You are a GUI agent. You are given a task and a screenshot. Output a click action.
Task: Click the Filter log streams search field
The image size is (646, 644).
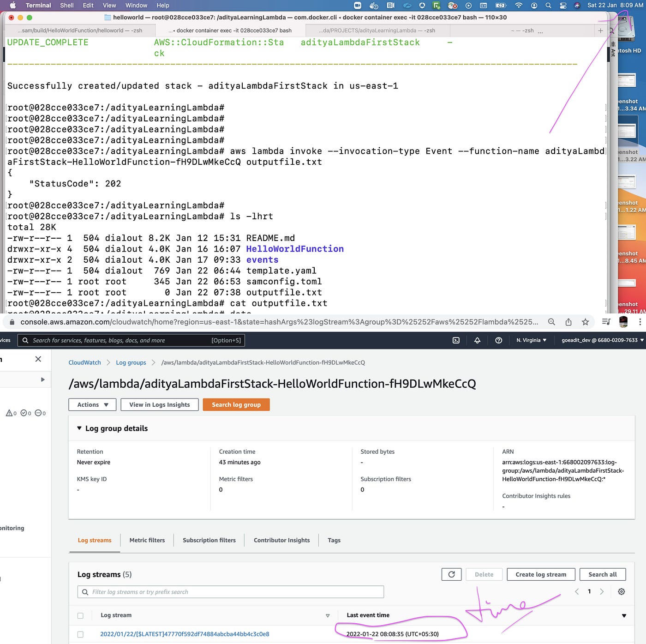point(231,592)
